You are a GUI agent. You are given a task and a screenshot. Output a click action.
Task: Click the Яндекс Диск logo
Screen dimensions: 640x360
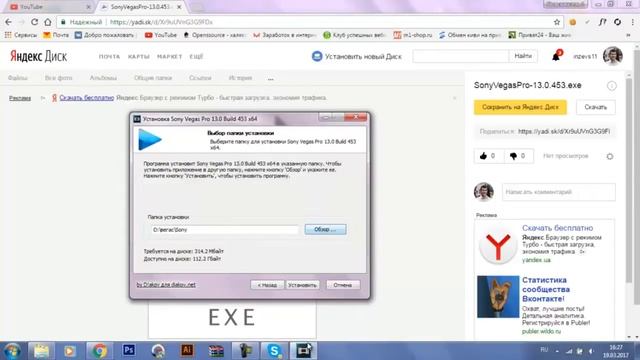pos(39,56)
